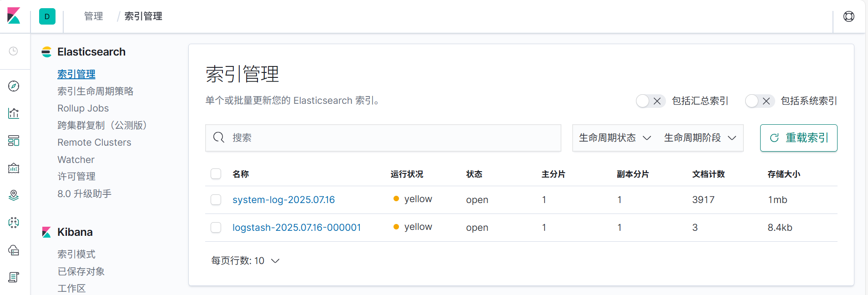Open 工作区 under Kibana

click(x=71, y=288)
